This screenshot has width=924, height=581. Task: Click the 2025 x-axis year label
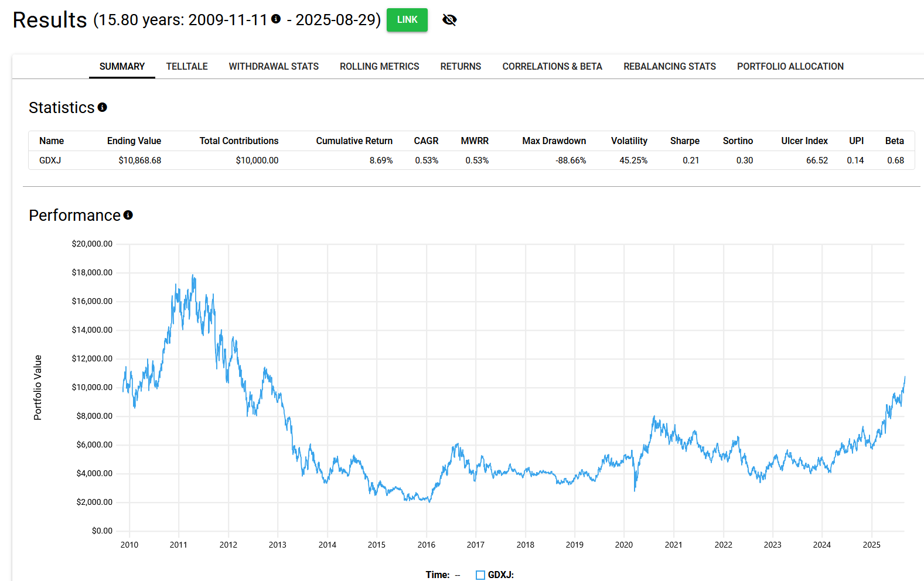pos(872,545)
